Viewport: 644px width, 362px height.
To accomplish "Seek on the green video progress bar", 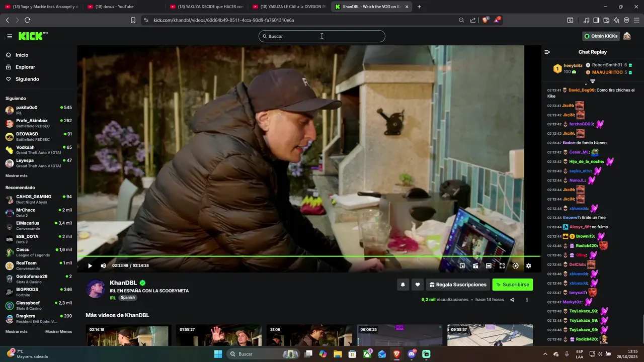I will [x=308, y=256].
